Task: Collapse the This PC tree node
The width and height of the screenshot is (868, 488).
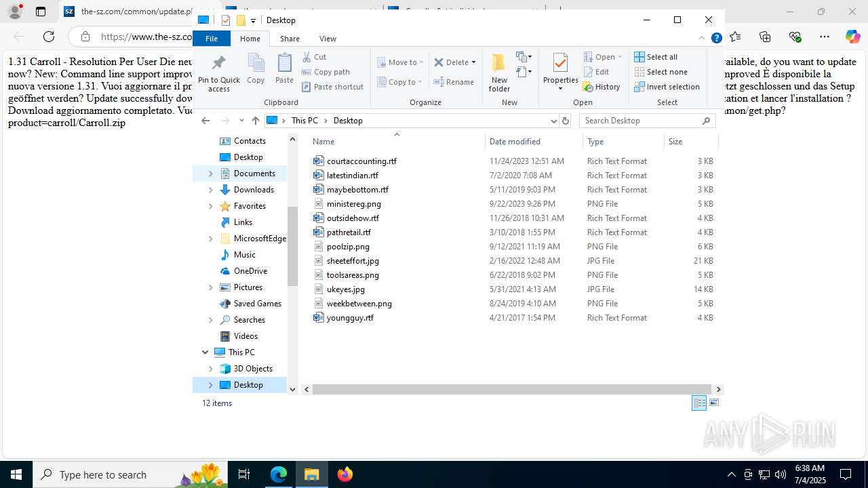Action: [x=205, y=352]
